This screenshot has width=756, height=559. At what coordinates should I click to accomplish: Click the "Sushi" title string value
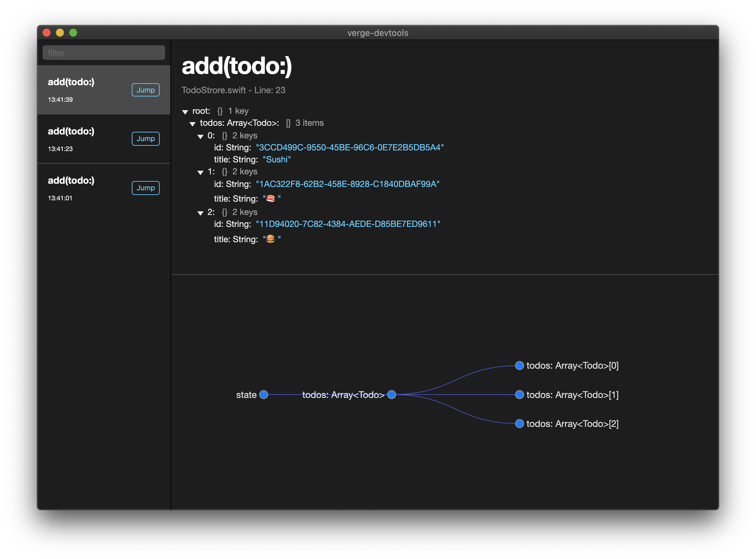tap(277, 159)
